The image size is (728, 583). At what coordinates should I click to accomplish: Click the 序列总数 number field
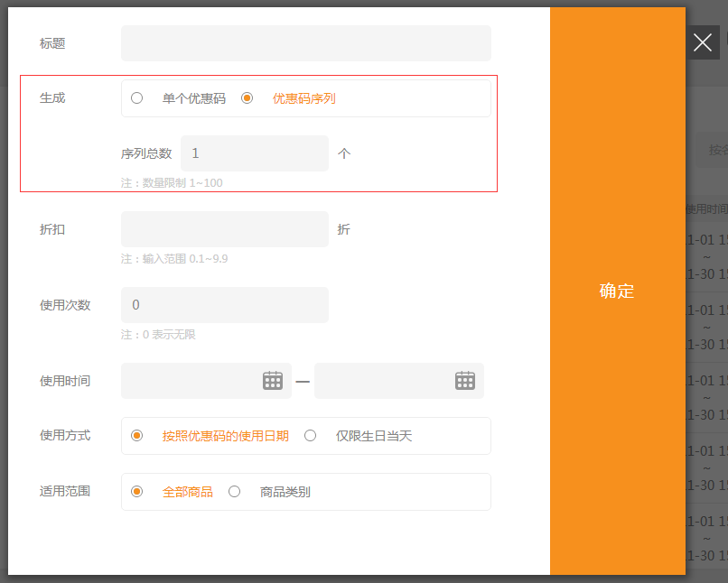point(254,153)
